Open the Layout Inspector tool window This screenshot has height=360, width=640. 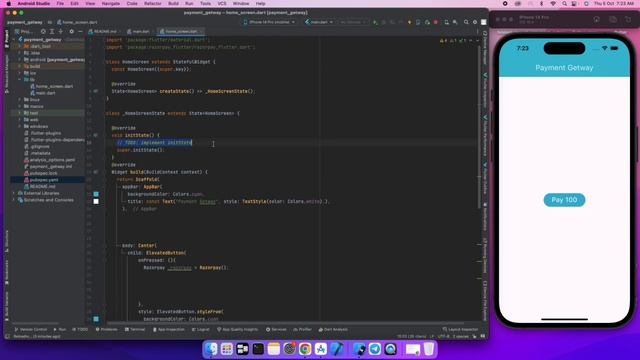pos(460,329)
